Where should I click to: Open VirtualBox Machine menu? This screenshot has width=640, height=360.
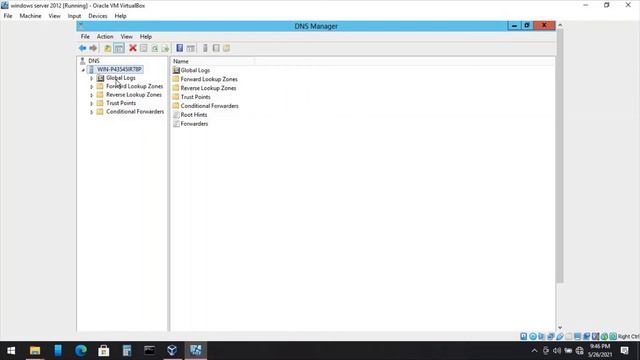pyautogui.click(x=30, y=16)
